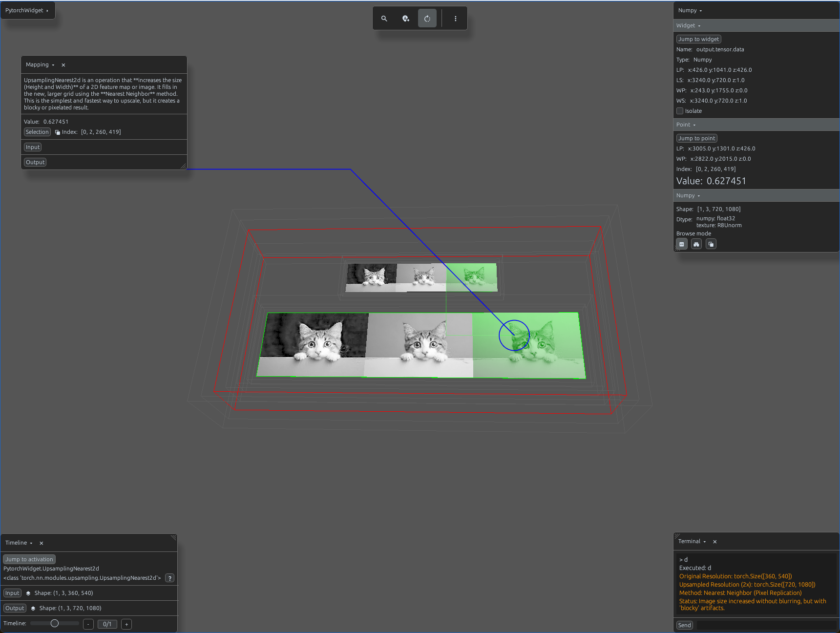Grab the Mapping panel resize handle
The width and height of the screenshot is (840, 633).
tap(184, 167)
